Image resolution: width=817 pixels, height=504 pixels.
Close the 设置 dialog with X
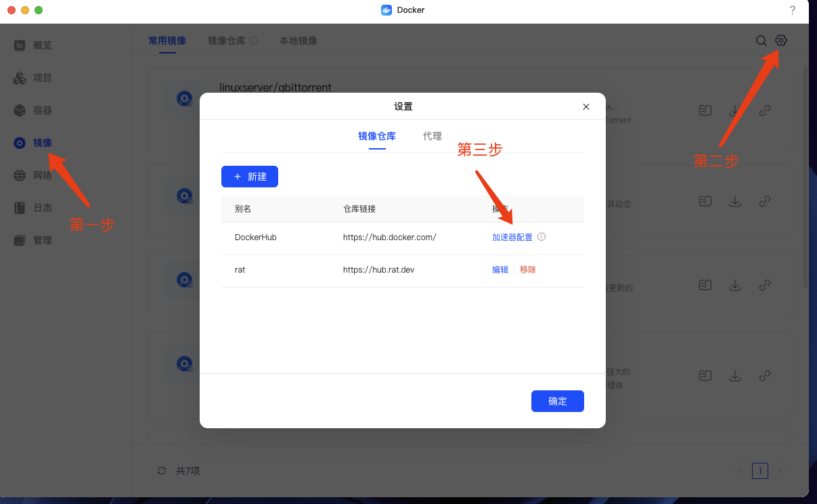586,107
